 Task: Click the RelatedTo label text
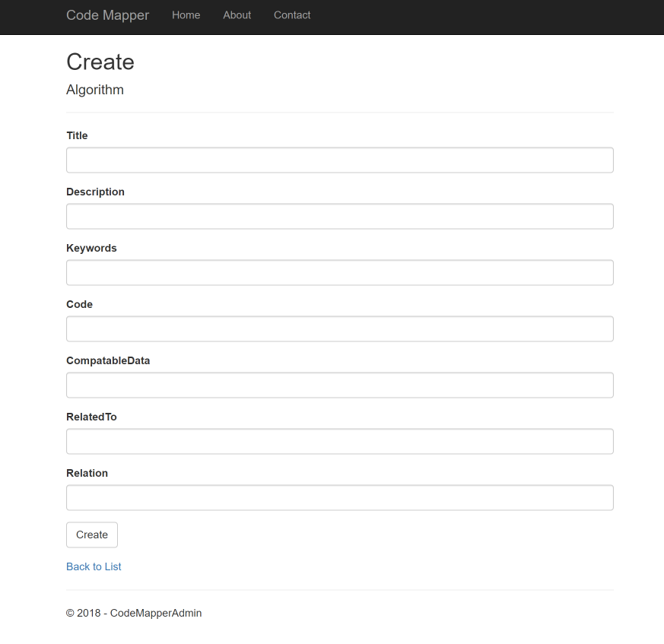91,417
